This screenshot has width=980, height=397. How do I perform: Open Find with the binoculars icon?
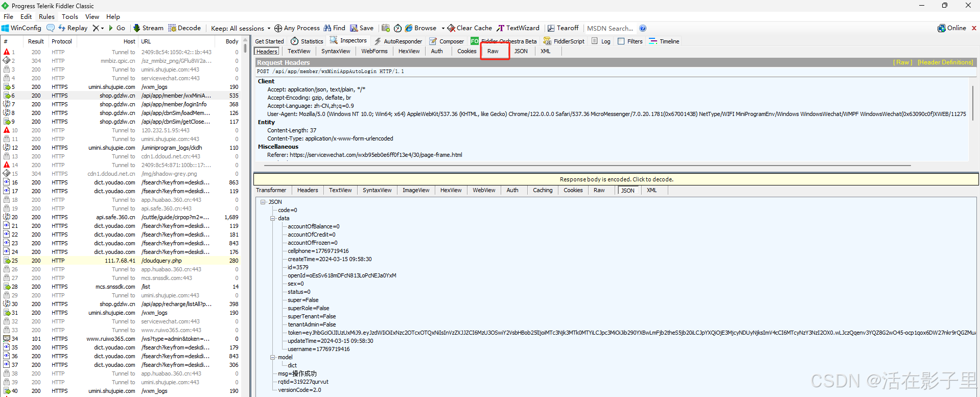click(334, 28)
